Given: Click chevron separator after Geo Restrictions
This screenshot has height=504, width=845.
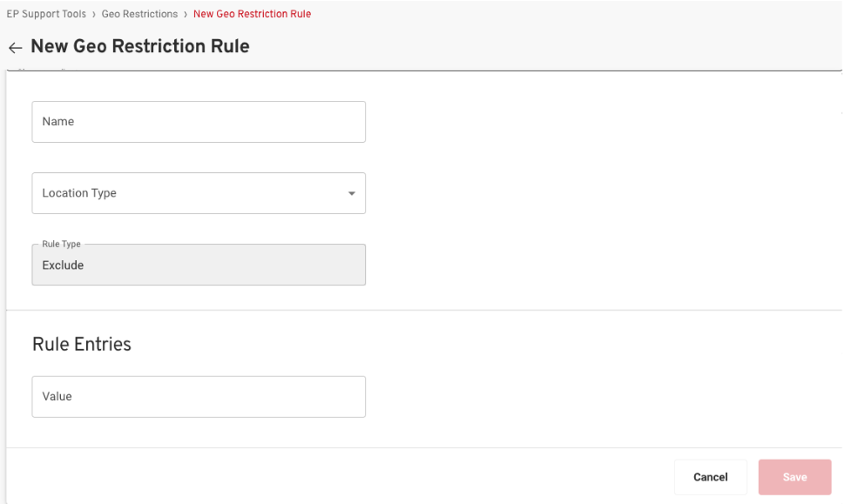Looking at the screenshot, I should 186,14.
